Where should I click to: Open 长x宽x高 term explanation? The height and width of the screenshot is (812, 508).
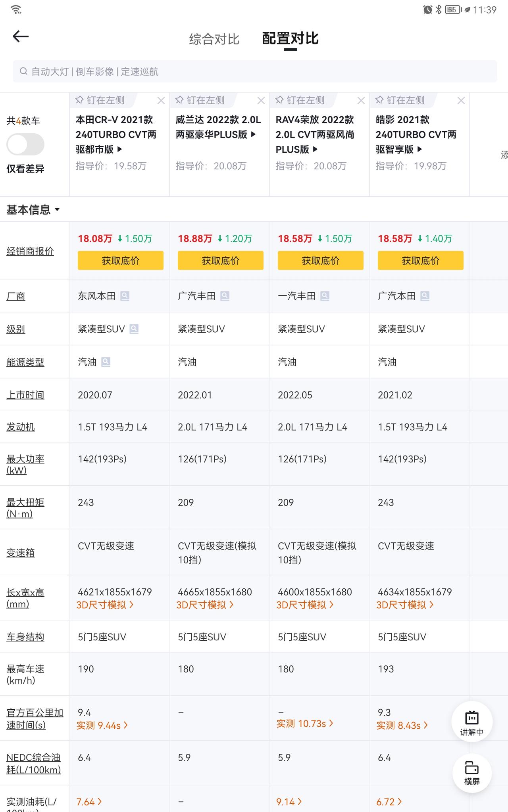tap(25, 598)
